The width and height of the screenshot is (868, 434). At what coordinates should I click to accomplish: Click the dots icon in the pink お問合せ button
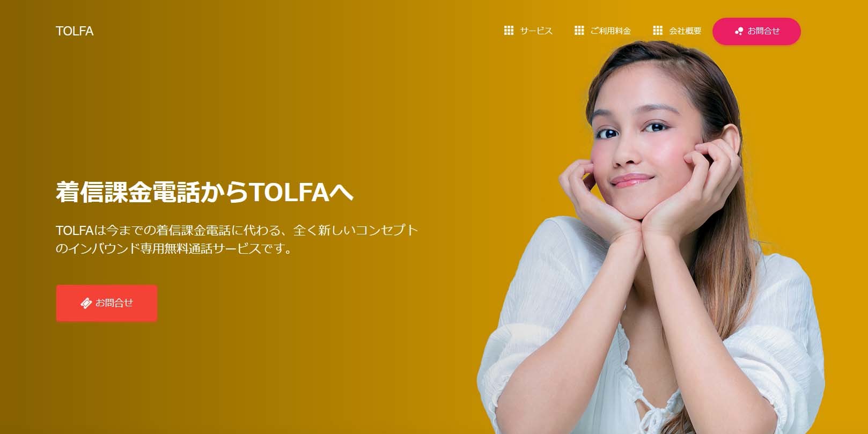tap(739, 31)
